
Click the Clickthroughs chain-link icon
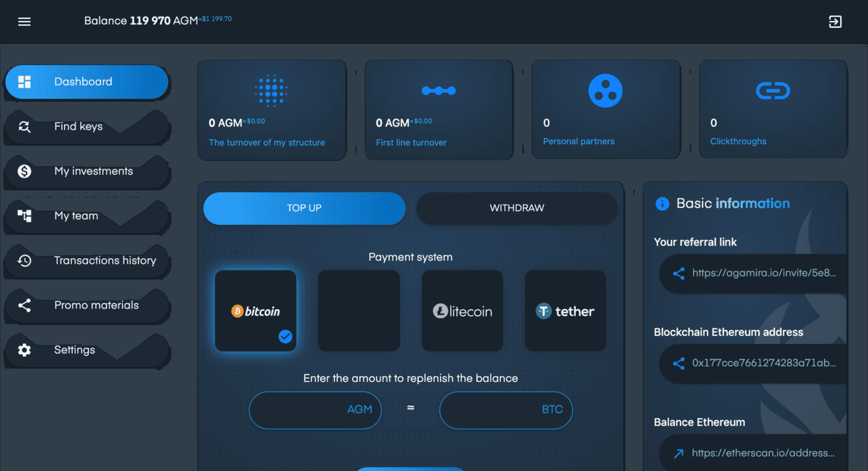pos(773,91)
